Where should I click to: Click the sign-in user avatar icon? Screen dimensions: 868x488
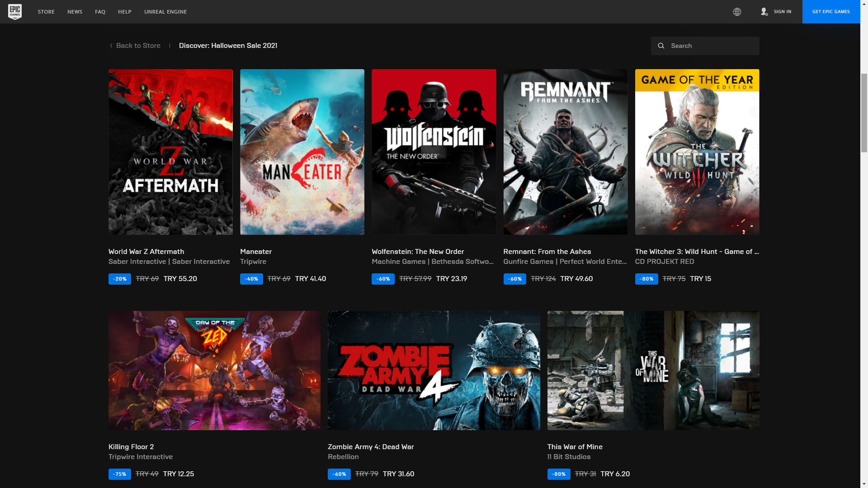pos(764,12)
